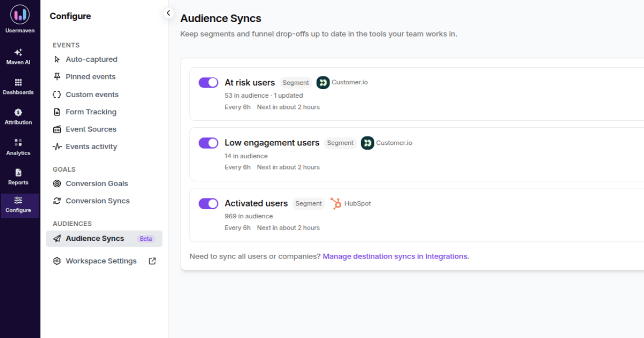
Task: Click the Custom events braces icon
Action: pyautogui.click(x=57, y=94)
